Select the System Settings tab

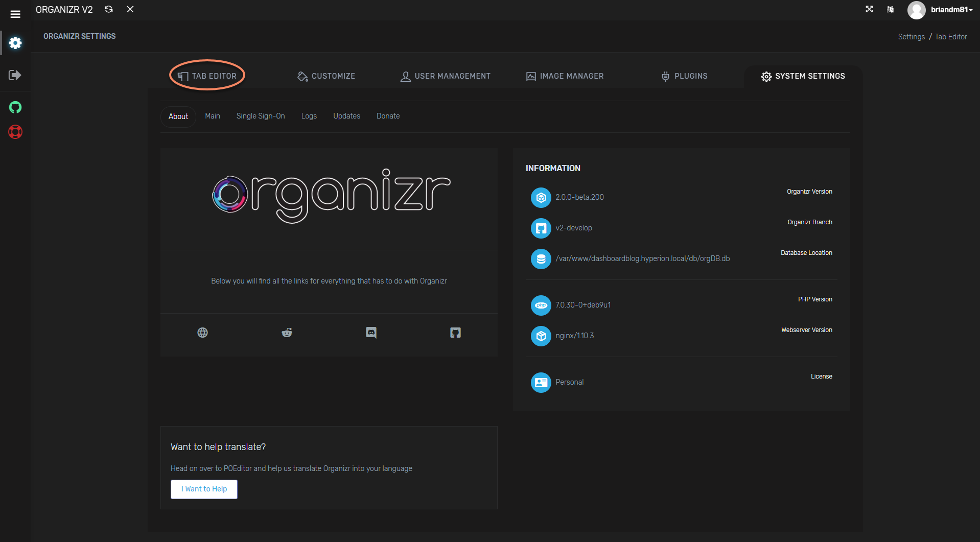tap(803, 76)
